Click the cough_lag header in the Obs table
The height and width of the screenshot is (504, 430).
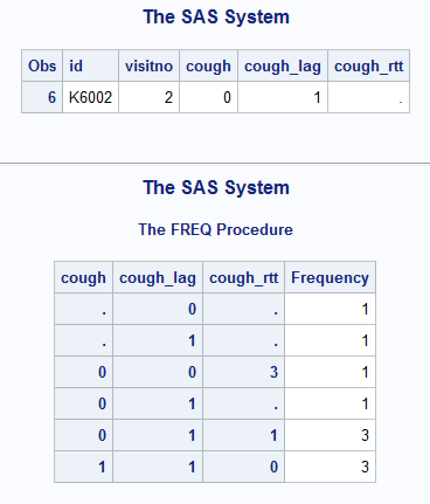click(x=283, y=66)
